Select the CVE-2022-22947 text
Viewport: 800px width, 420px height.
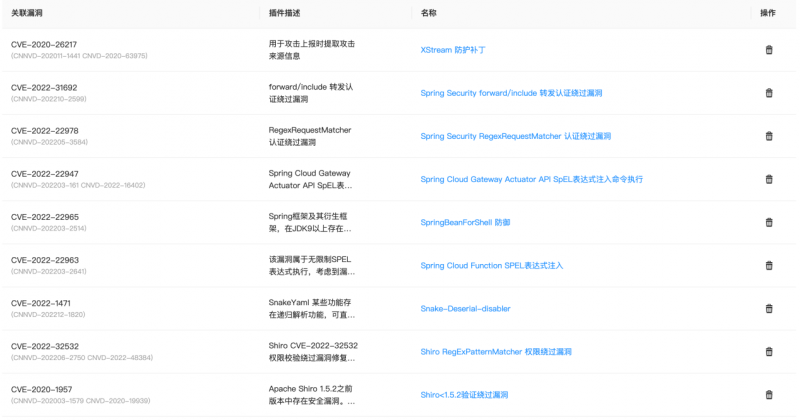click(x=45, y=174)
